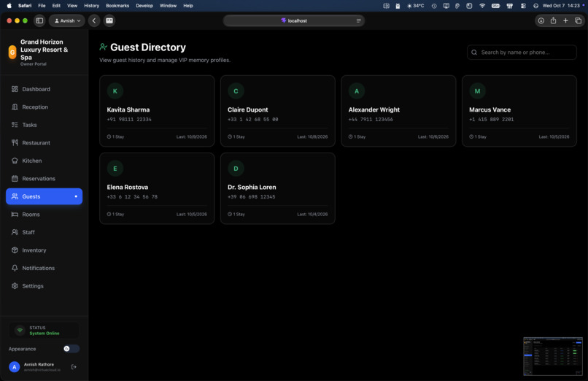The height and width of the screenshot is (381, 588).
Task: Click the Safari tab overview toolbar icon
Action: 109,20
